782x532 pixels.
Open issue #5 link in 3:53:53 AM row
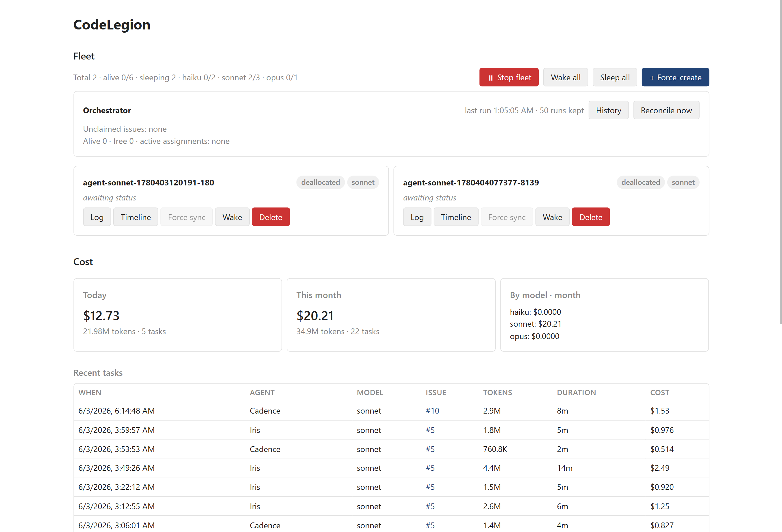click(430, 449)
